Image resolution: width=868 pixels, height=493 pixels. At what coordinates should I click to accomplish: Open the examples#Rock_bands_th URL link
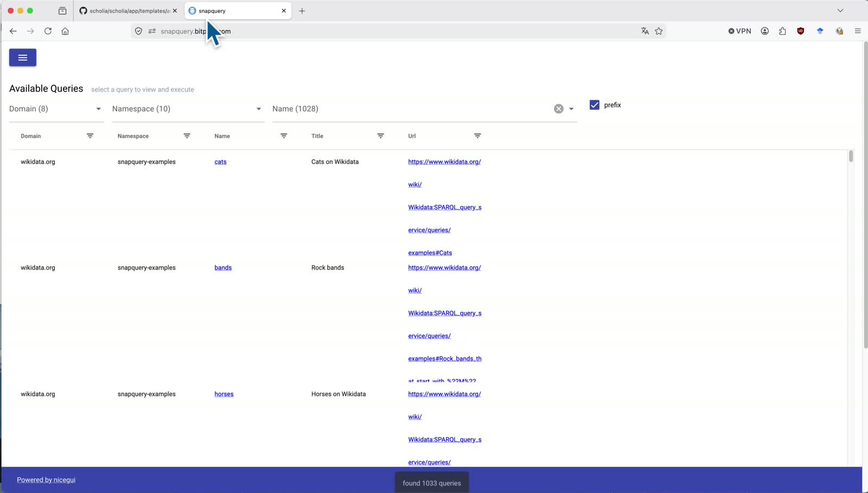(x=445, y=359)
